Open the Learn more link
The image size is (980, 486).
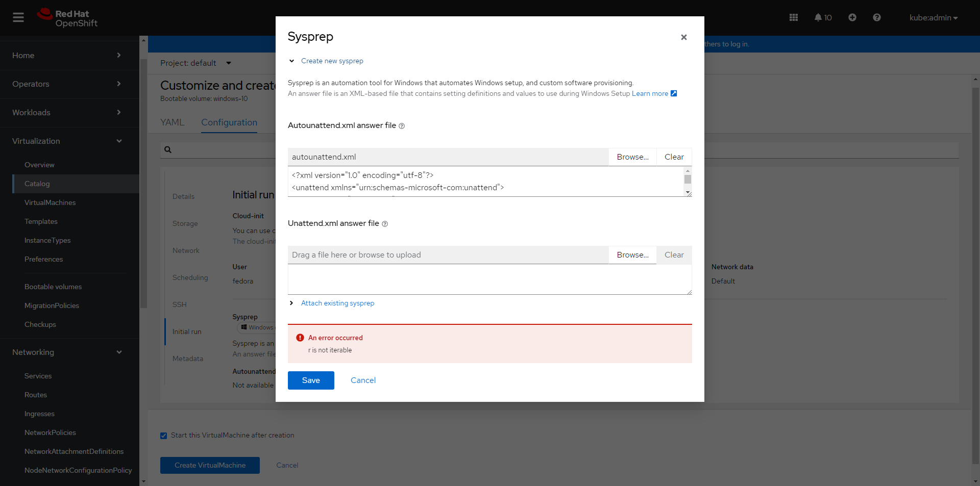coord(650,94)
